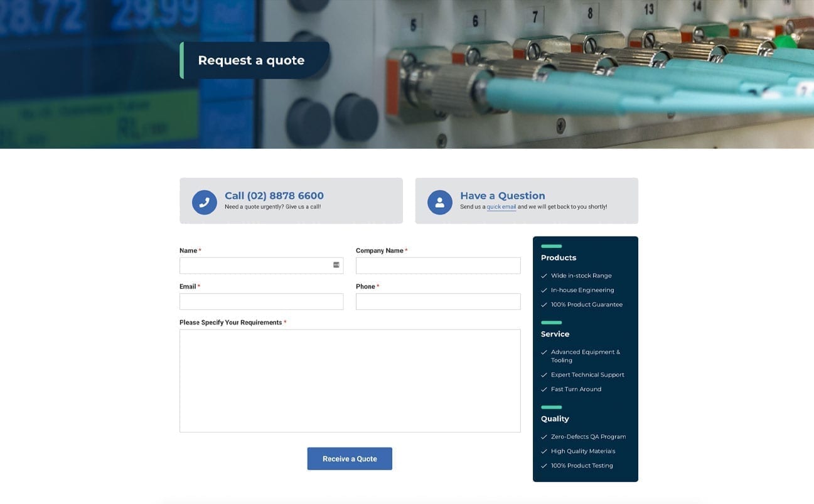The height and width of the screenshot is (504, 814).
Task: Click the checkmark beside Expert Technical Support
Action: 544,374
